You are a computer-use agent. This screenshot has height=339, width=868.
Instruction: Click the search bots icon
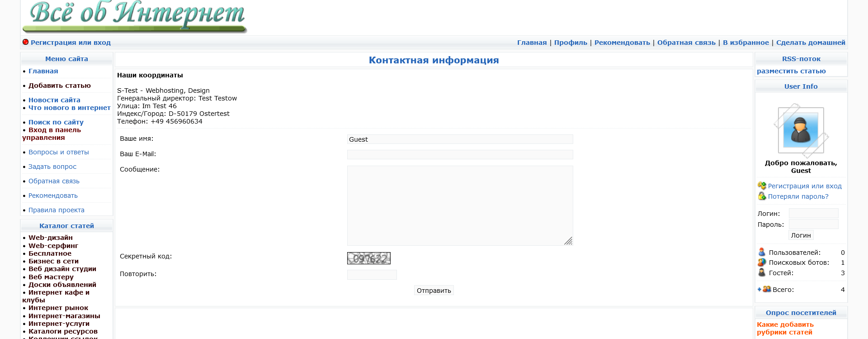click(762, 262)
